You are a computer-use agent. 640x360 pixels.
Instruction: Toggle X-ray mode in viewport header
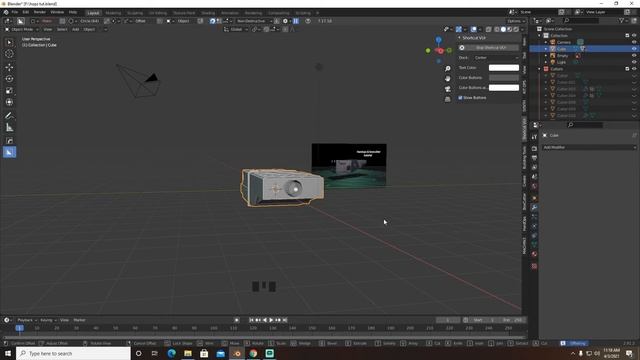coord(489,29)
